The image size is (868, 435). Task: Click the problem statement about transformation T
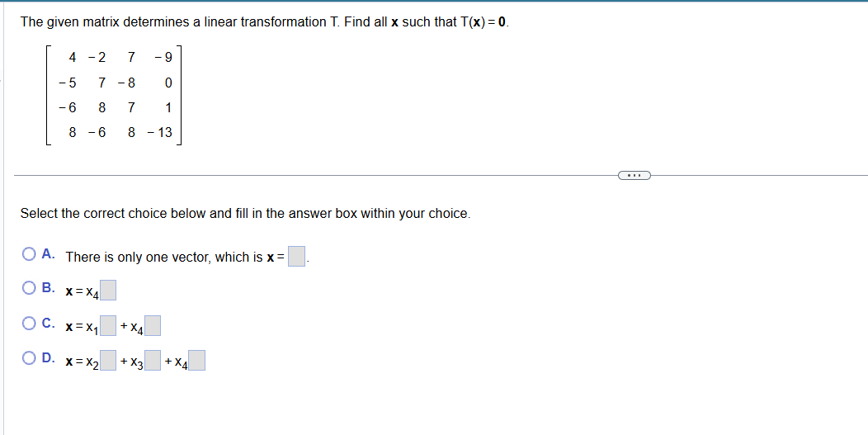pyautogui.click(x=264, y=21)
